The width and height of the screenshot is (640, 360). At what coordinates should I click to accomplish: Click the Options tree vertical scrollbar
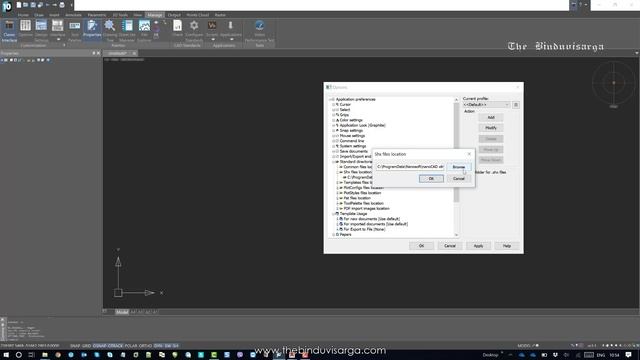coord(456,167)
